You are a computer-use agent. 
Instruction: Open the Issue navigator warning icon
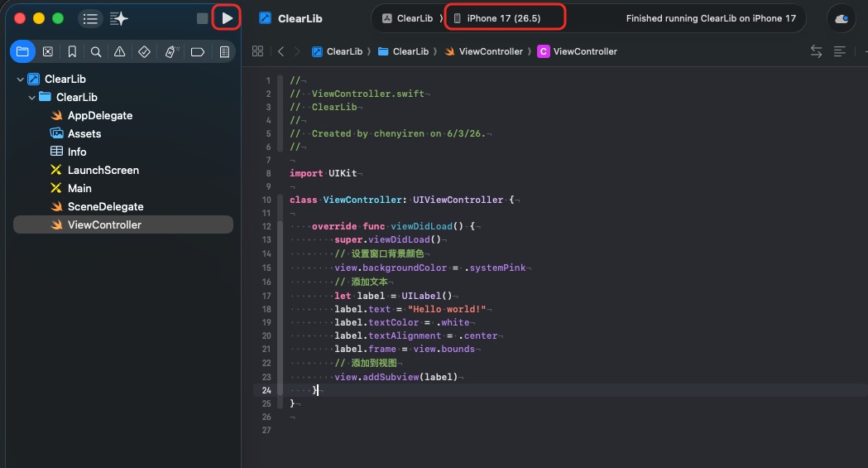(120, 51)
